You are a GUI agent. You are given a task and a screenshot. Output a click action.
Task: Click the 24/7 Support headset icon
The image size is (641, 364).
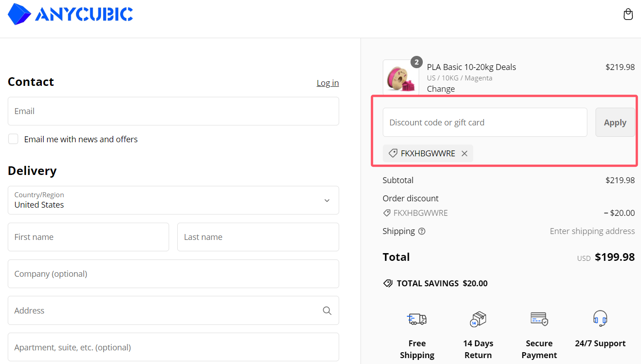pos(600,318)
